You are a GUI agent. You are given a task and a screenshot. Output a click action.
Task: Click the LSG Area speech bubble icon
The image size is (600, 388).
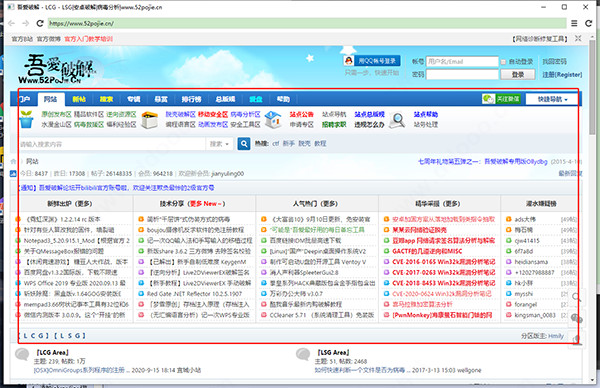click(x=303, y=354)
